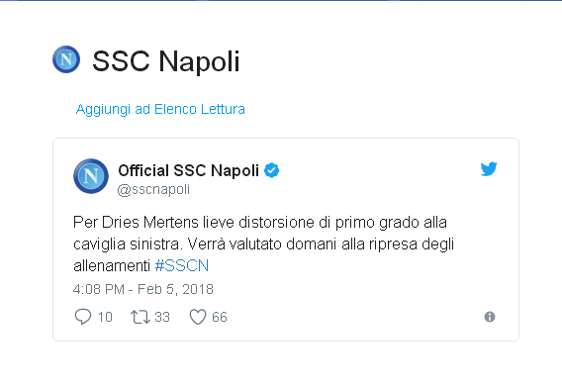
Task: Click the reply speech bubble icon
Action: point(83,317)
